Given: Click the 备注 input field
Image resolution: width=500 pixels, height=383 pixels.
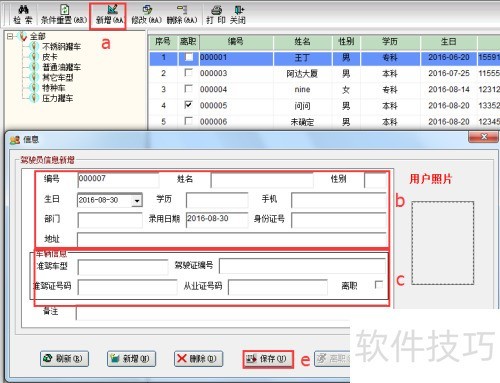Looking at the screenshot, I should click(x=213, y=313).
